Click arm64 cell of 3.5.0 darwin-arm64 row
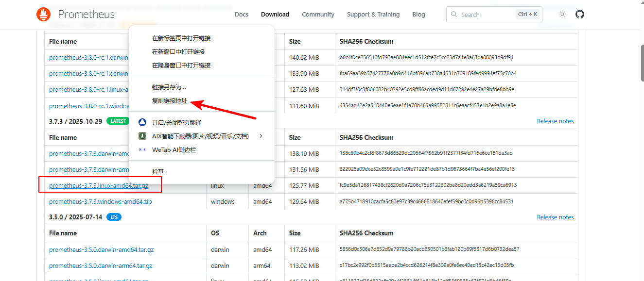Screen dimensions: 644x281 [262, 266]
